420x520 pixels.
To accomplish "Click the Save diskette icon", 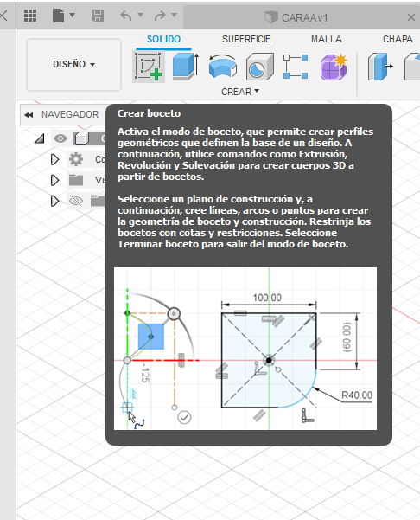I will [98, 16].
